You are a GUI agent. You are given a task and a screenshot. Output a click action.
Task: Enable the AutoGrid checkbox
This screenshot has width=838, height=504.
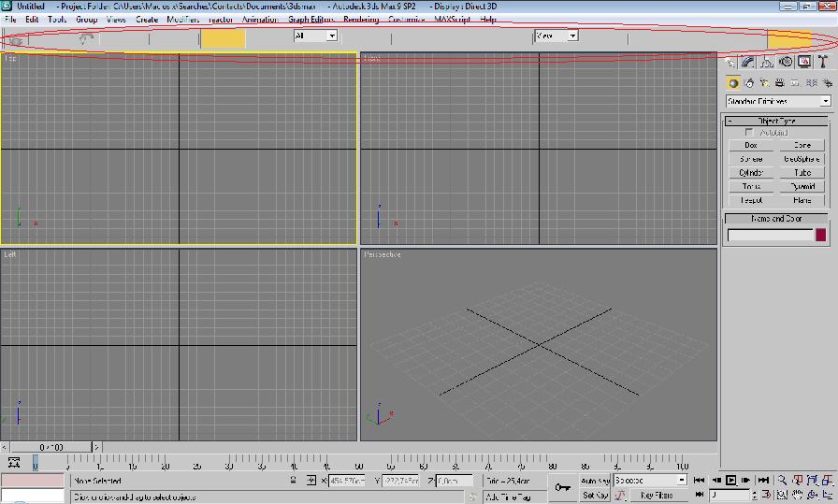(x=749, y=132)
